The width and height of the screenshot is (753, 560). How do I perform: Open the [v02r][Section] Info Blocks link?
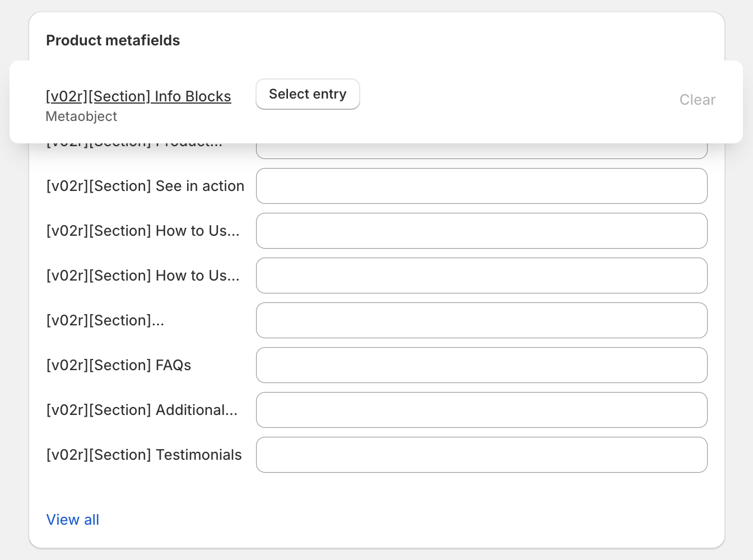point(138,96)
